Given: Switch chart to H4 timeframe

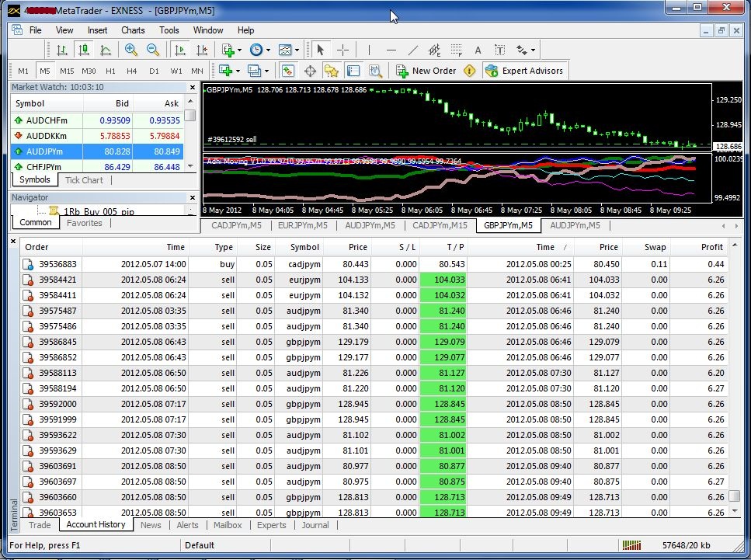Looking at the screenshot, I should coord(132,71).
